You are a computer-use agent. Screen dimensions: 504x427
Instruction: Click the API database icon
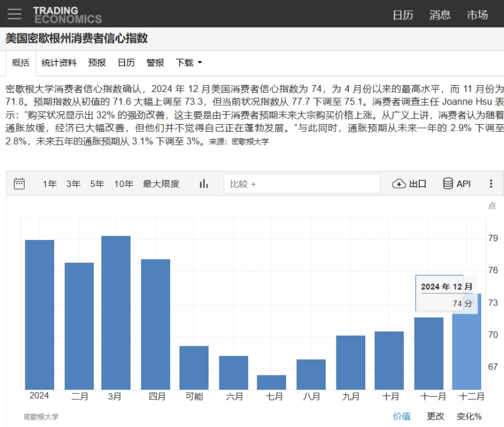click(x=448, y=184)
